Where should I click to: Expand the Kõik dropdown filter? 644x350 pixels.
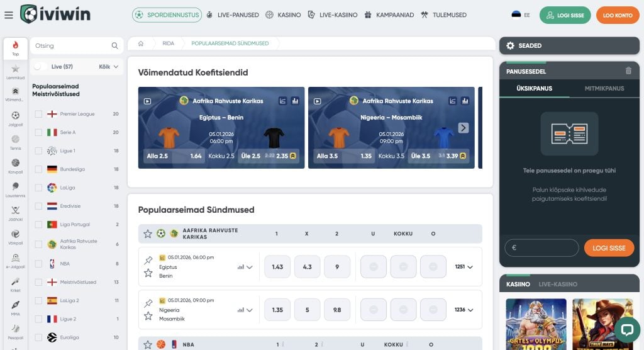pos(108,67)
